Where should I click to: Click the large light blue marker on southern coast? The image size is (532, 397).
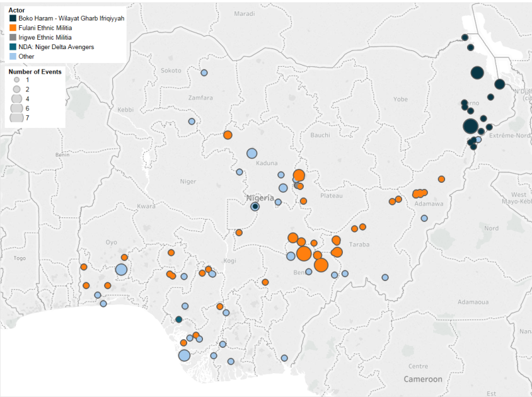click(x=184, y=355)
